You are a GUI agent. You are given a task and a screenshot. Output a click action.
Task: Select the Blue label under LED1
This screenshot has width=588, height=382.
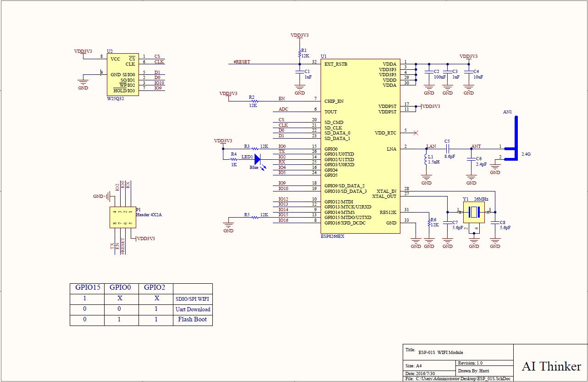[254, 168]
